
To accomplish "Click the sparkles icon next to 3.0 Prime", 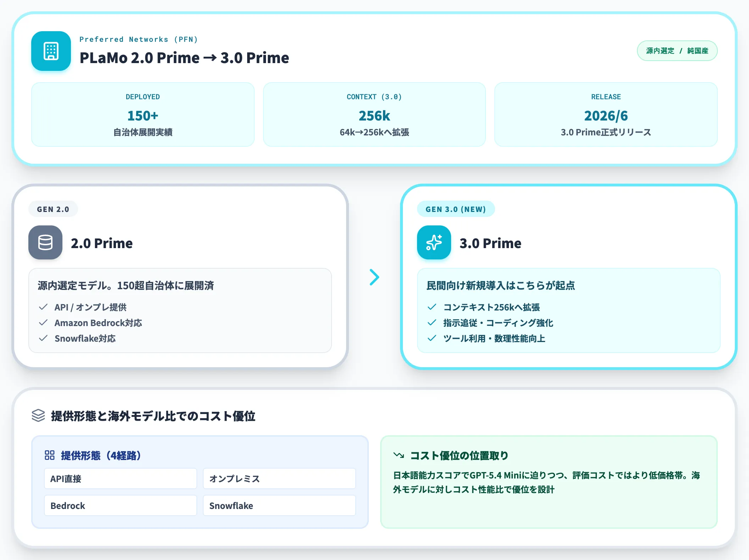I will [434, 242].
